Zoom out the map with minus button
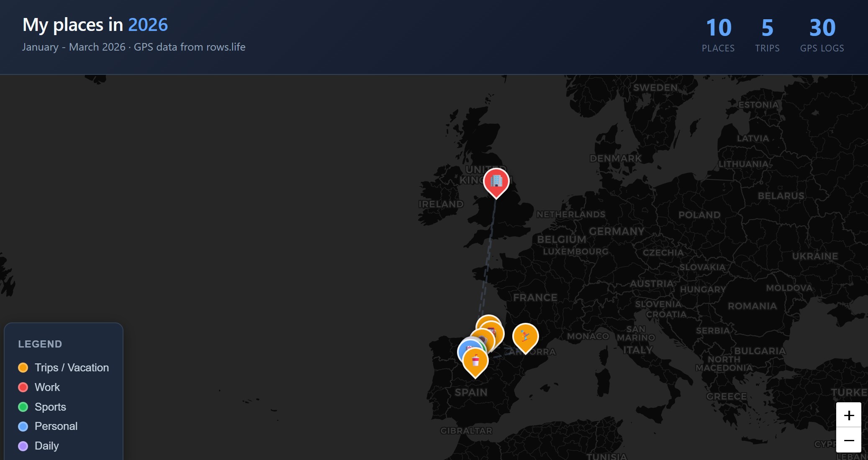The image size is (868, 460). [848, 440]
